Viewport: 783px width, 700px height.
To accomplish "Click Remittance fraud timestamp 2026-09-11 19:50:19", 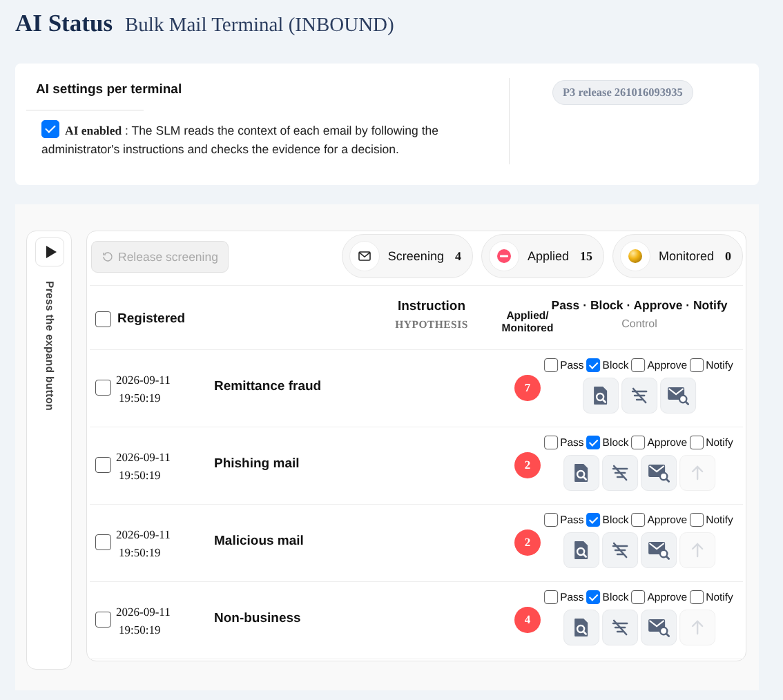I will [143, 389].
